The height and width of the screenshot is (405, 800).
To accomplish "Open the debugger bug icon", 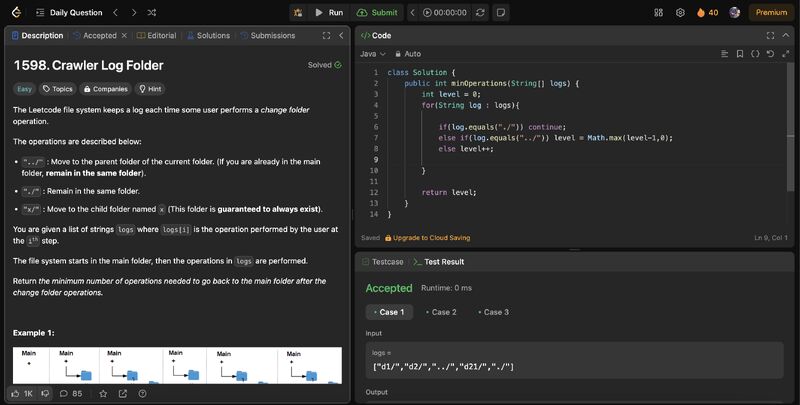I will coord(298,13).
